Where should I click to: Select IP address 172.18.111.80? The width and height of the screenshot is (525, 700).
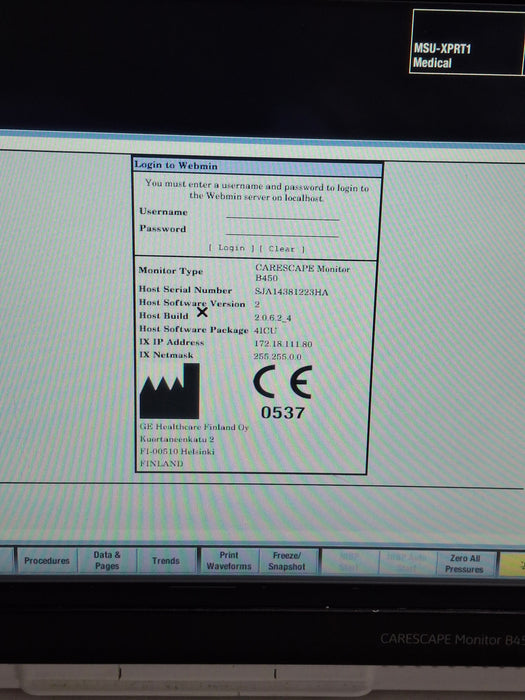point(283,344)
